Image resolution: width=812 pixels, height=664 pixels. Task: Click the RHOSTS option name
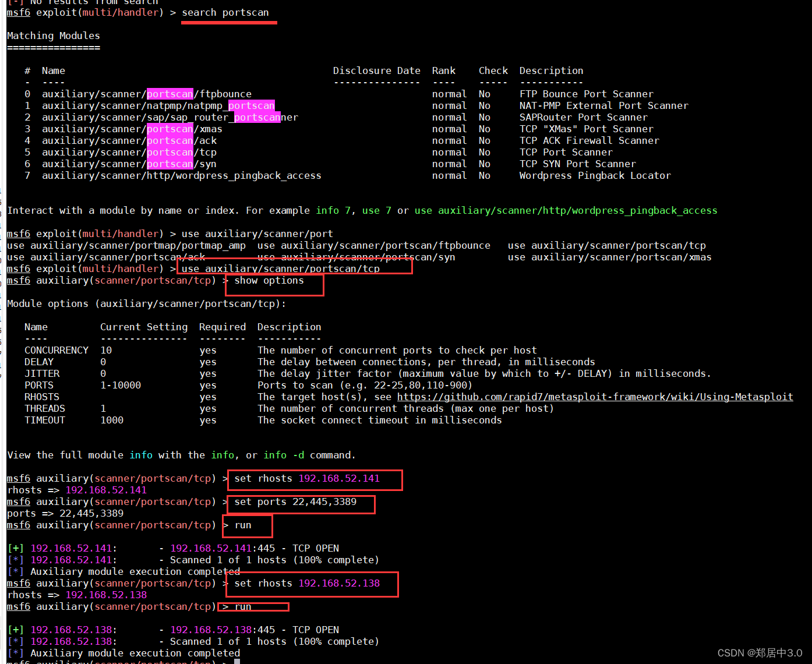coord(42,397)
